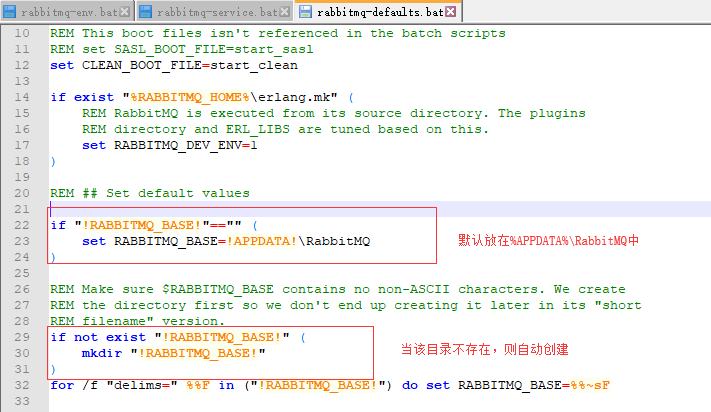Close the rabbitmq-defaults.bat tab
This screenshot has width=711, height=412.
coord(450,12)
